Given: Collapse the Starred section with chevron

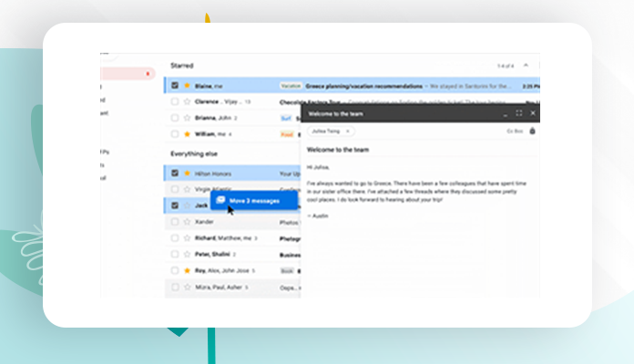Looking at the screenshot, I should [x=526, y=65].
